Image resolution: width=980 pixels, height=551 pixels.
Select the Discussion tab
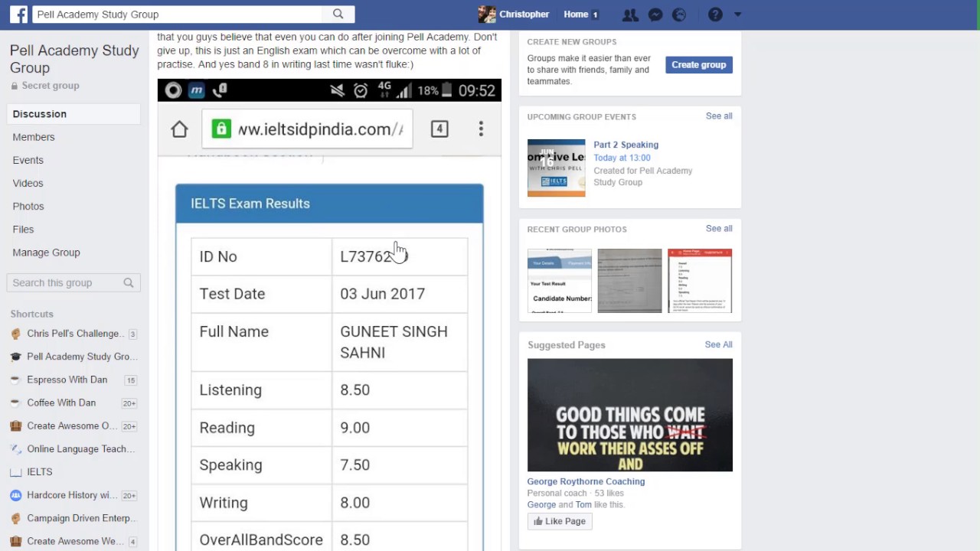[x=73, y=114]
